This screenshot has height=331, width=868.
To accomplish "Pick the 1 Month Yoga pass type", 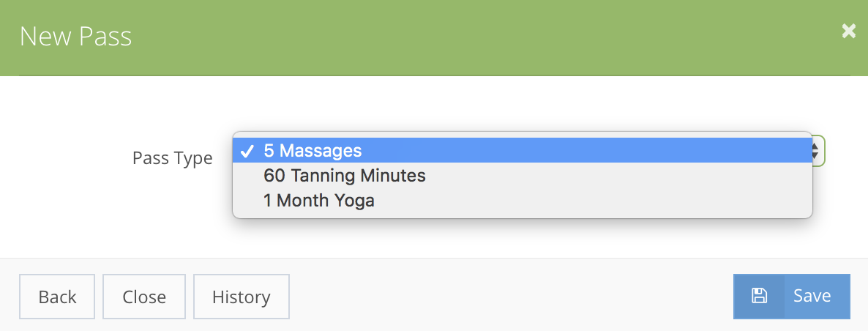I will pyautogui.click(x=522, y=201).
